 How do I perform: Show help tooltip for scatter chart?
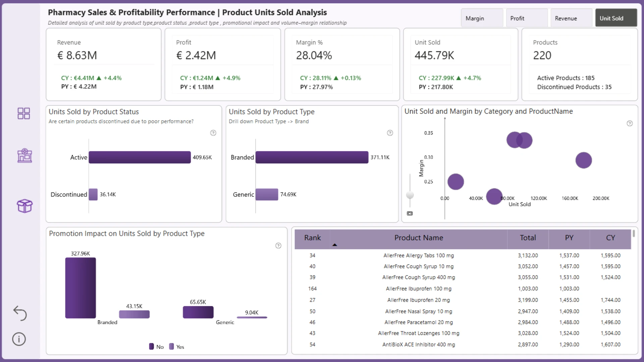click(x=630, y=123)
